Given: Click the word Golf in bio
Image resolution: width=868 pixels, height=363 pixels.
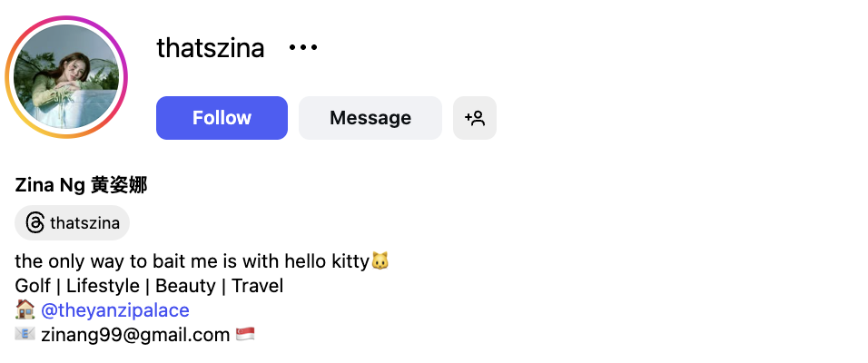Looking at the screenshot, I should pyautogui.click(x=33, y=286).
